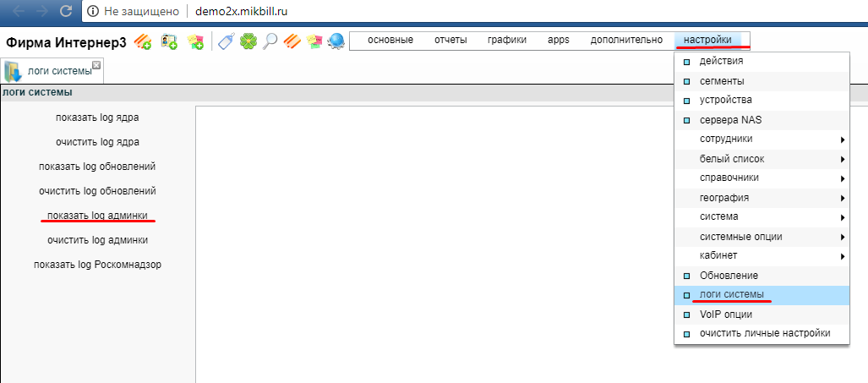Click 'показать log админки' link

[x=97, y=216]
